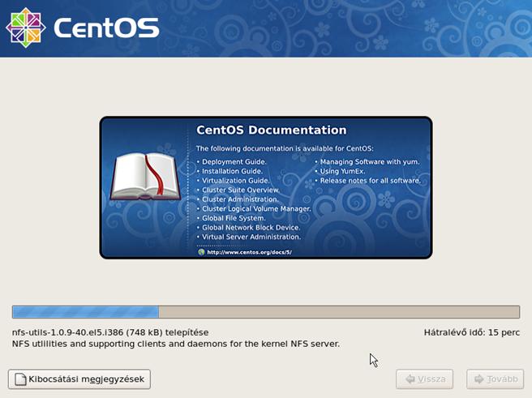Click the nfs-utils package telepítése status text
The height and width of the screenshot is (398, 532).
point(110,332)
